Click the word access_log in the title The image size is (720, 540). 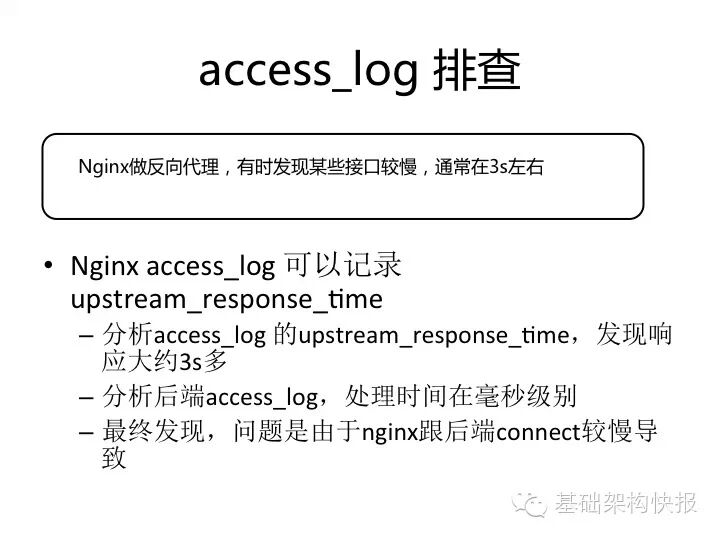308,73
